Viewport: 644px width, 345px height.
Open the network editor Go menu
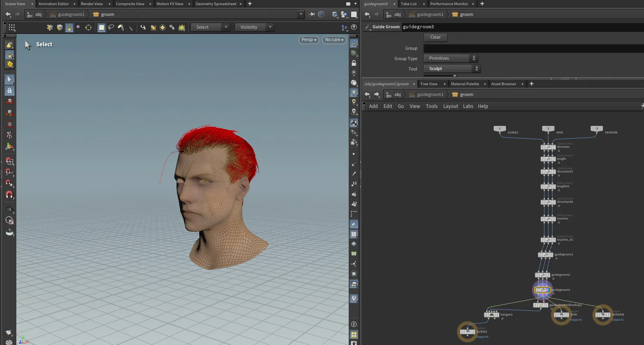point(401,106)
